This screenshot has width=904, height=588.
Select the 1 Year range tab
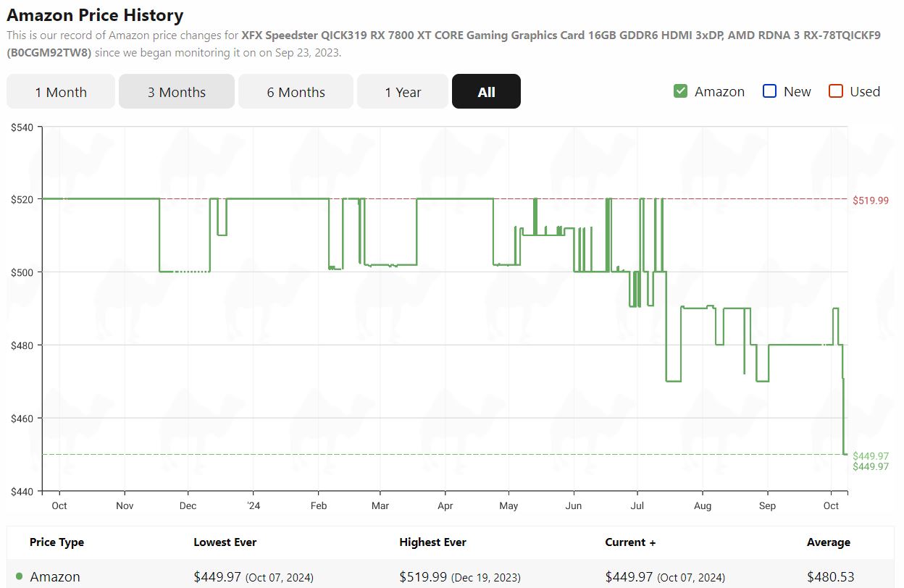point(403,91)
